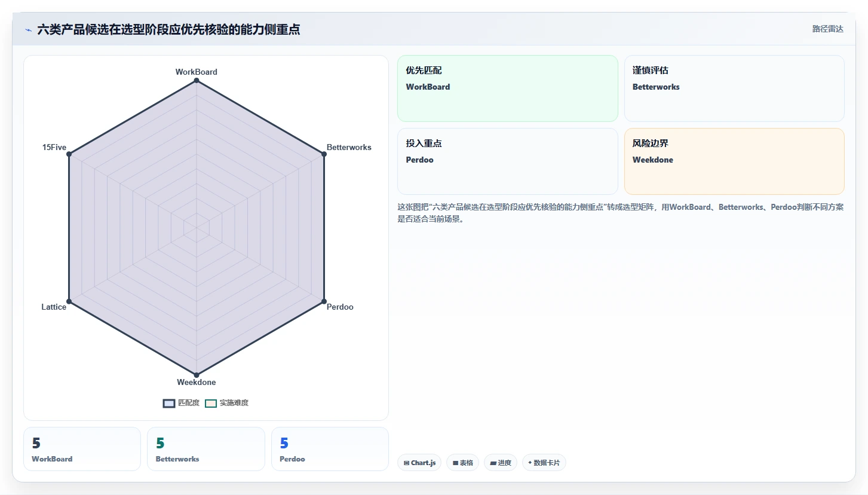
Task: Click the small icon in the 进度 tag
Action: coord(493,463)
